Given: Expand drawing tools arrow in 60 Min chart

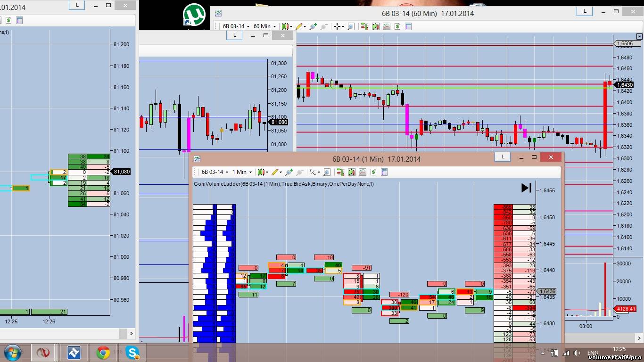Looking at the screenshot, I should tap(305, 27).
